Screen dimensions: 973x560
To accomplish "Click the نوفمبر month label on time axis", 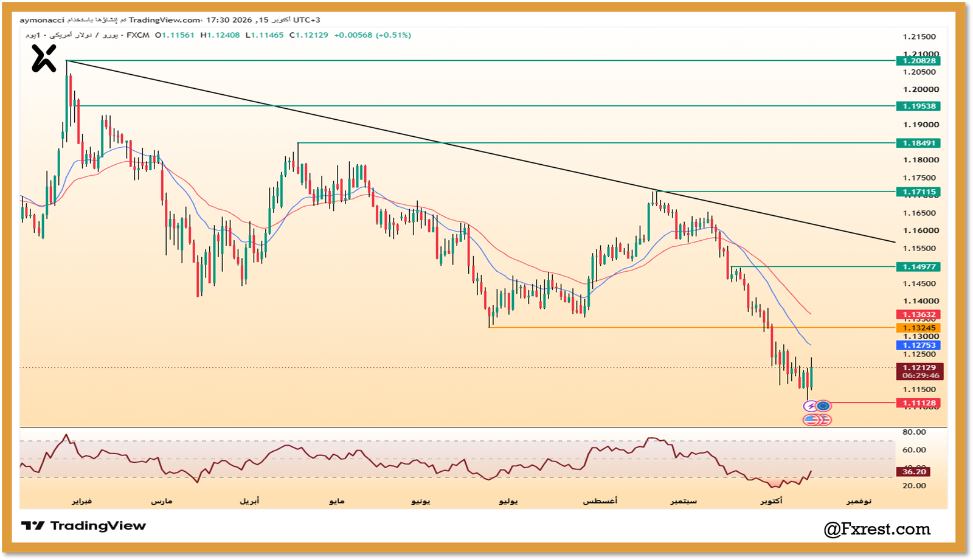I will (859, 501).
